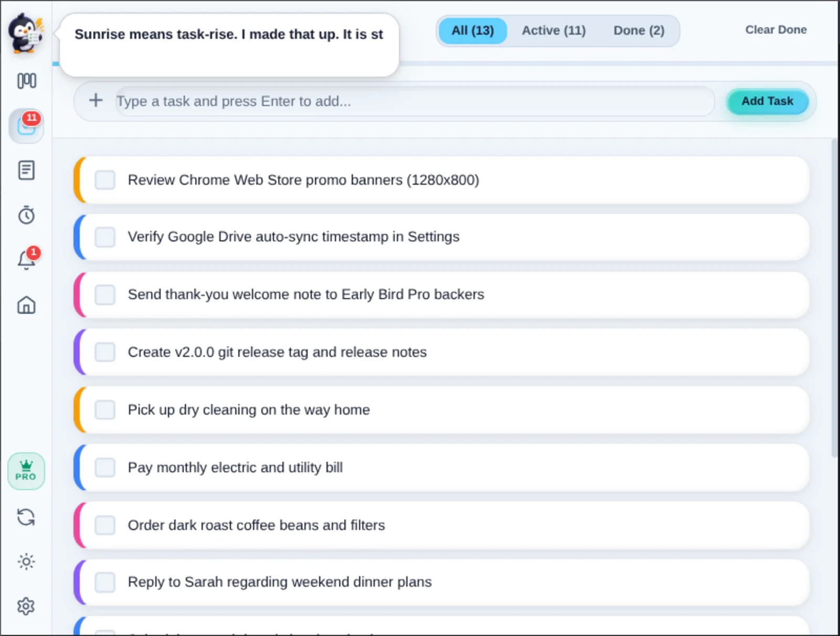This screenshot has height=636, width=840.
Task: Complete Pay monthly electric and utility bill
Action: point(105,468)
